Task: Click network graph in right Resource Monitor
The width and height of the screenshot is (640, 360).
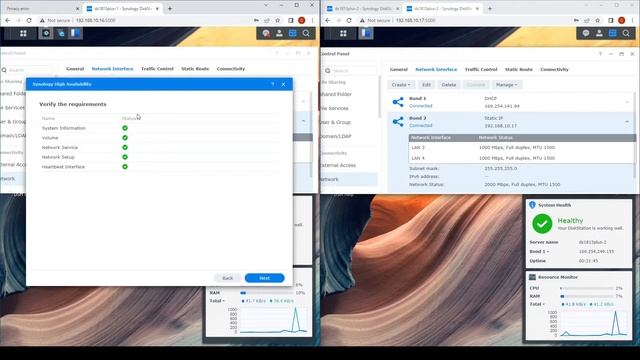Action: coord(594,323)
